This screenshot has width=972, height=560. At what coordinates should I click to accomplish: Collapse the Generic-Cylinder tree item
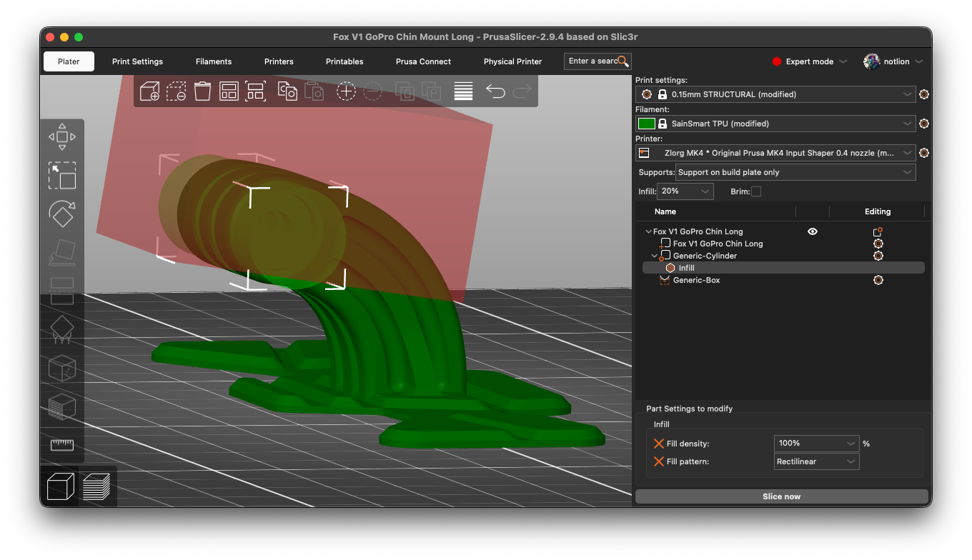[654, 256]
